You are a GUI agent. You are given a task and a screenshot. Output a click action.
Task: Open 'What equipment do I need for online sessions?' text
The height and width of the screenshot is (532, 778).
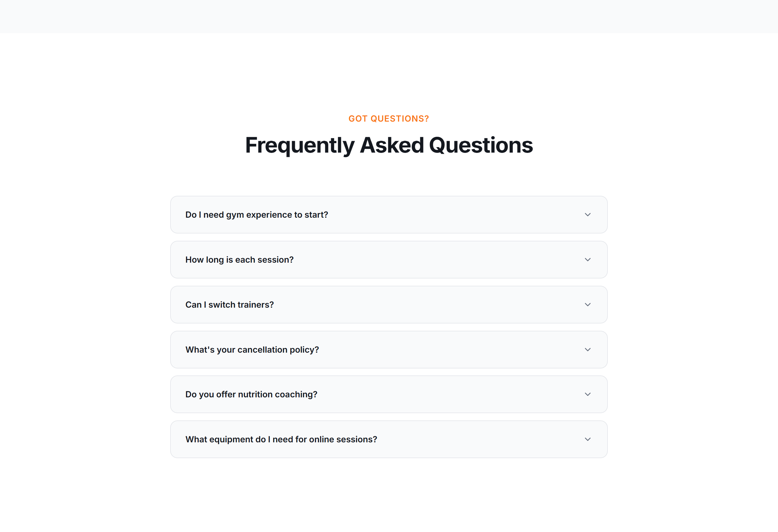click(281, 439)
